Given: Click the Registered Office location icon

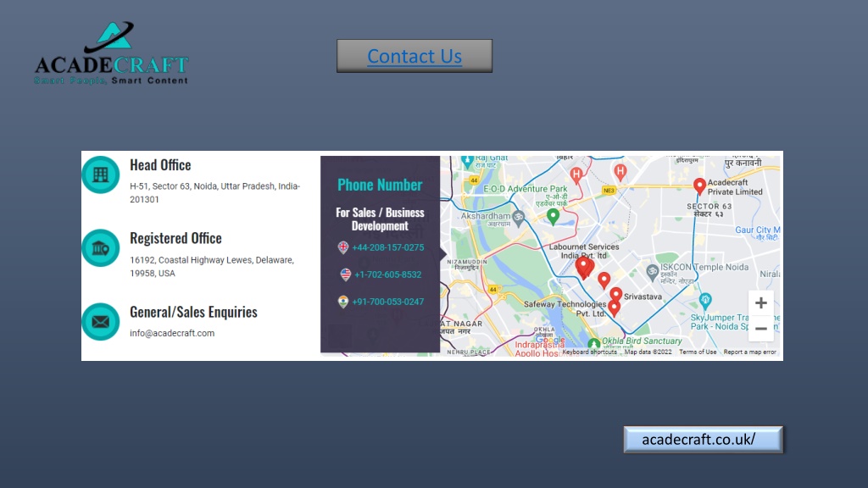Looking at the screenshot, I should 101,248.
